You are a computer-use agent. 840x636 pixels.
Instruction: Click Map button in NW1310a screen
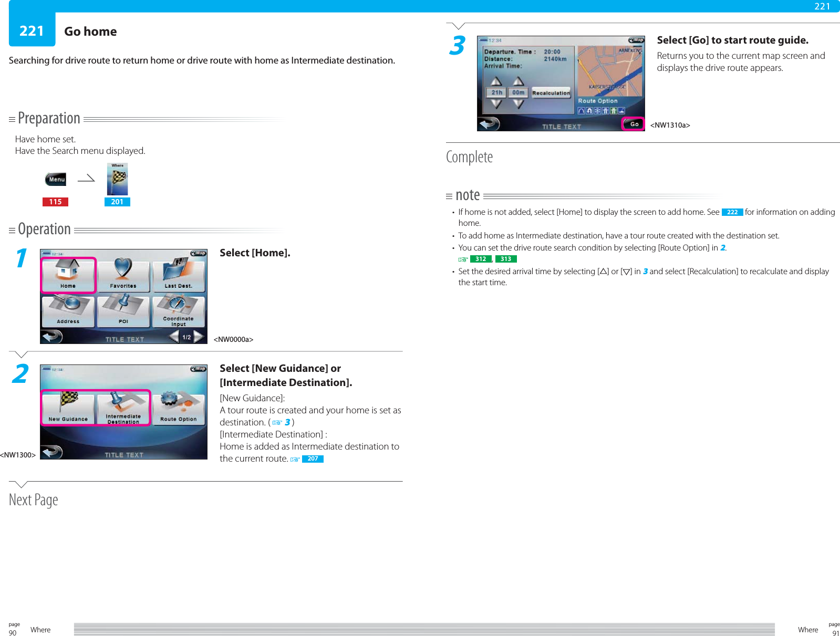[636, 40]
